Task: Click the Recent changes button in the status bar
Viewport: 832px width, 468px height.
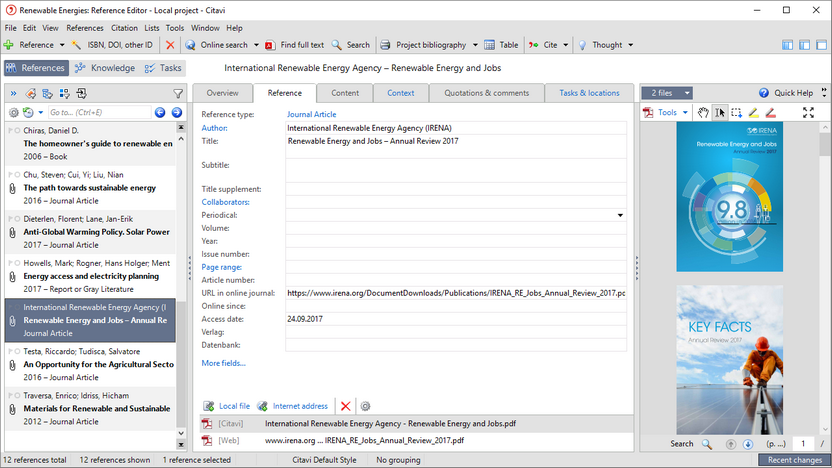Action: pos(794,460)
